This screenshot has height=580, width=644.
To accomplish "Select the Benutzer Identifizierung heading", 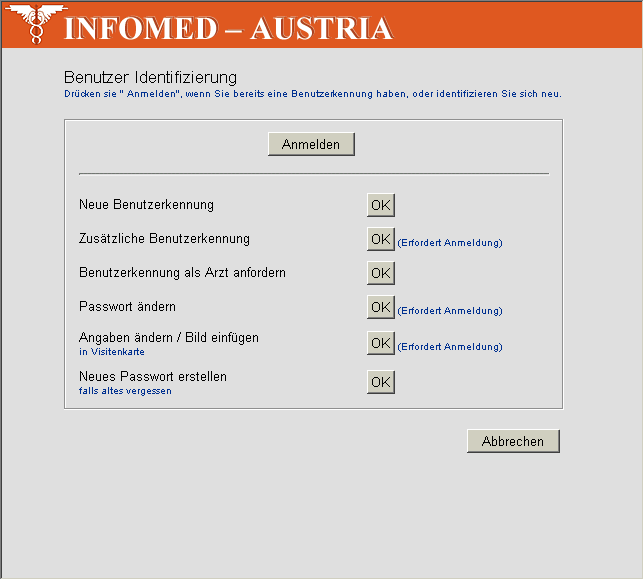I will point(150,77).
